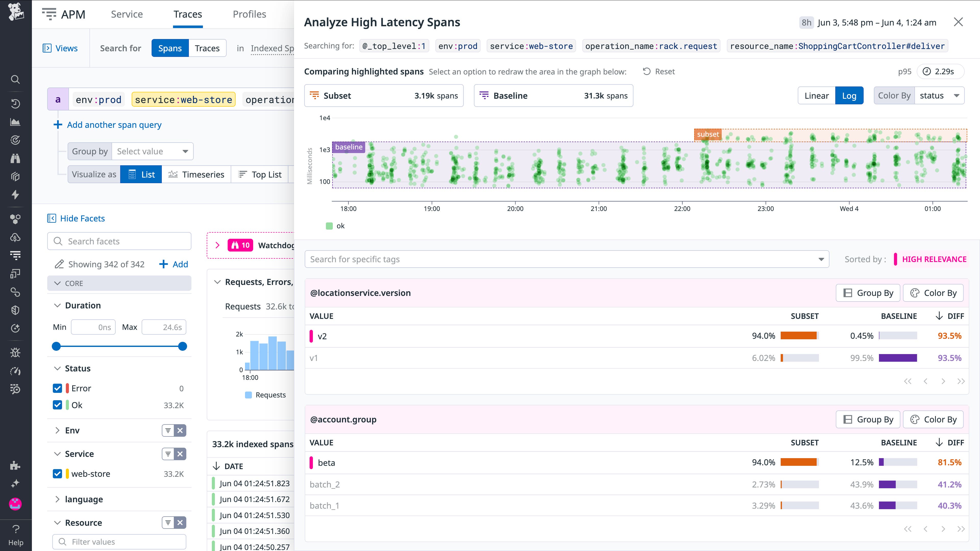
Task: Uncheck the Ok status checkbox
Action: pos(57,405)
